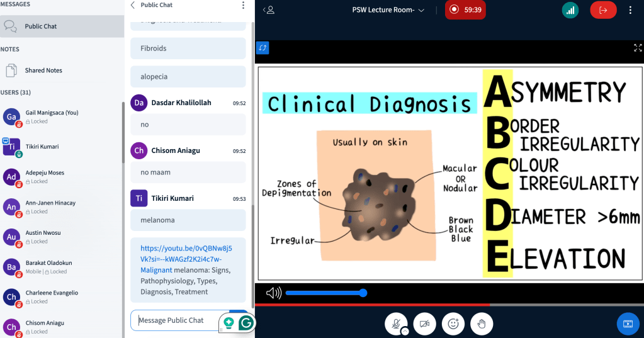Click the red leave meeting button
Image resolution: width=644 pixels, height=338 pixels.
[603, 10]
